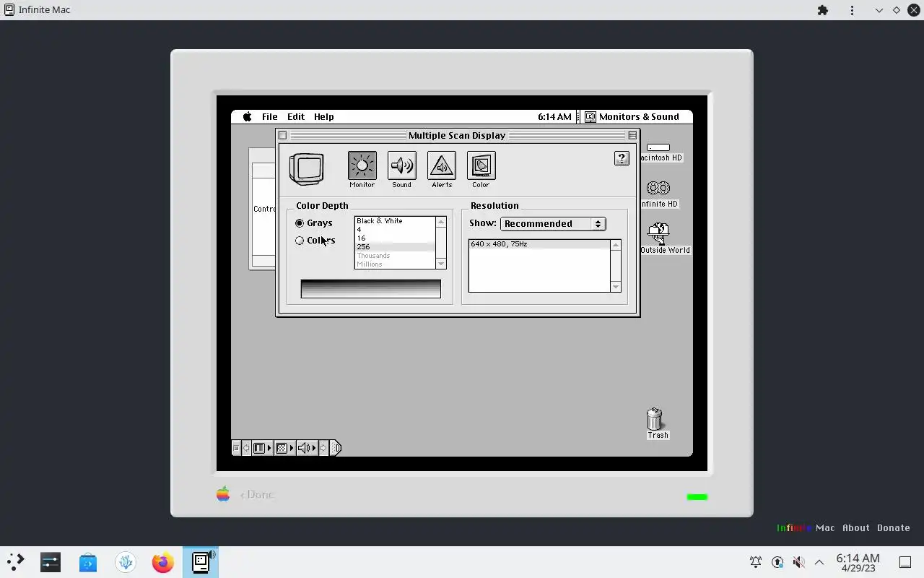Open Discover store in taskbar
The height and width of the screenshot is (578, 924).
click(x=88, y=562)
